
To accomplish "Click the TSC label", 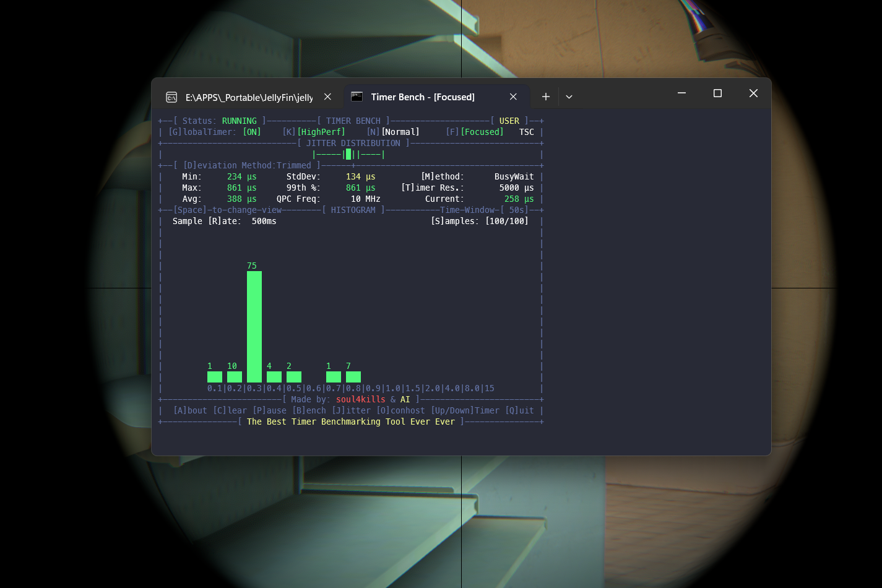I will pos(527,132).
